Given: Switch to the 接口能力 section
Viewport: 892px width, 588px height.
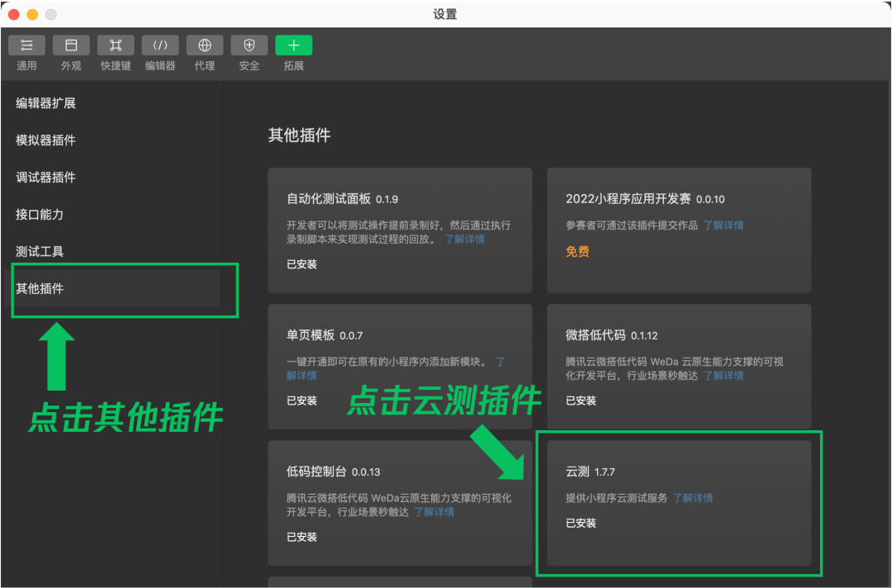Looking at the screenshot, I should (40, 215).
